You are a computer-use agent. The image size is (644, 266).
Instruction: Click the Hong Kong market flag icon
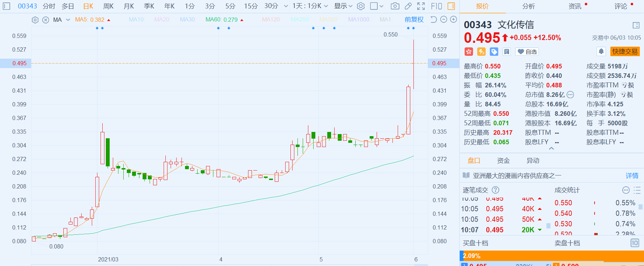coord(469,52)
